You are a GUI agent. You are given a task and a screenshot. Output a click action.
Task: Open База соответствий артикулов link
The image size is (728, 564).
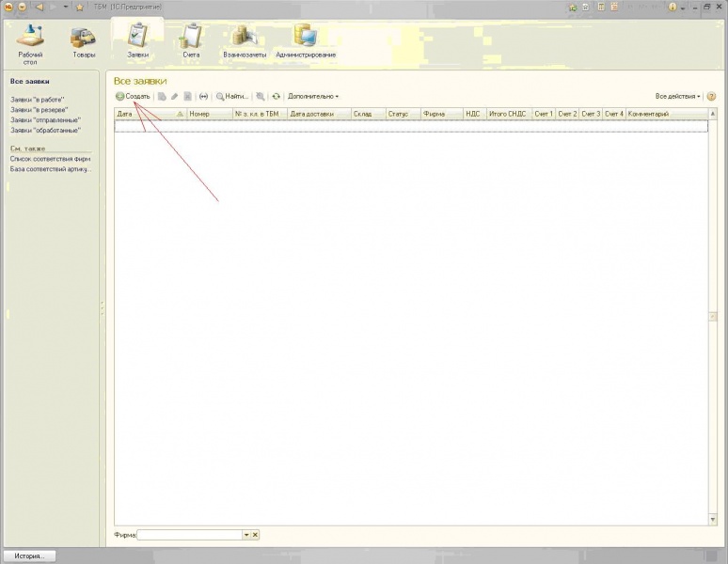[51, 169]
